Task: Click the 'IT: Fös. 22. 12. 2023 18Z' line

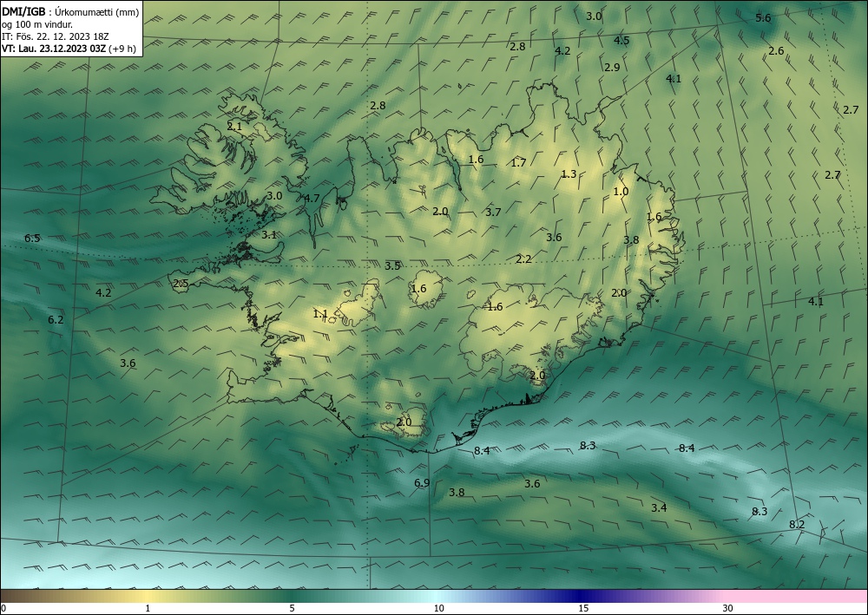Action: [x=56, y=36]
